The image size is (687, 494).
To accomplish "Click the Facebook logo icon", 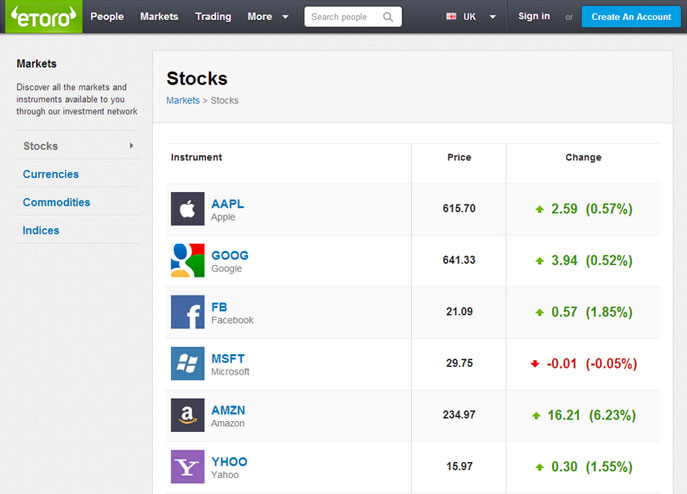I will point(188,312).
